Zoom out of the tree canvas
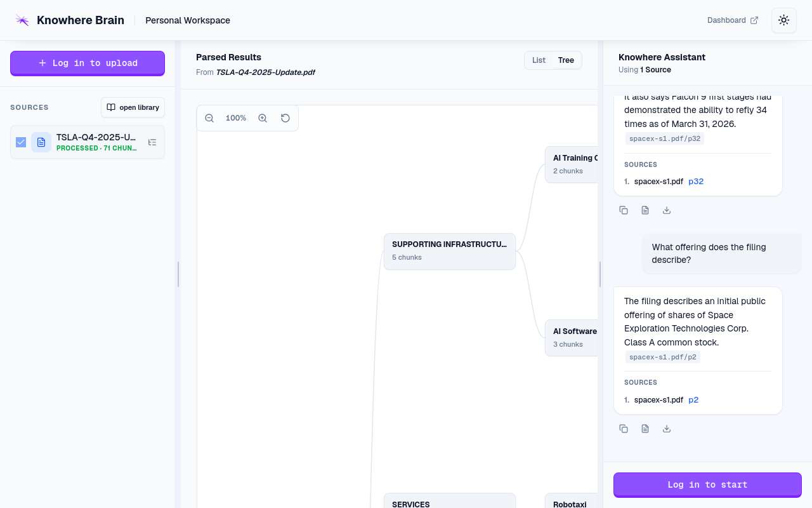 [209, 118]
